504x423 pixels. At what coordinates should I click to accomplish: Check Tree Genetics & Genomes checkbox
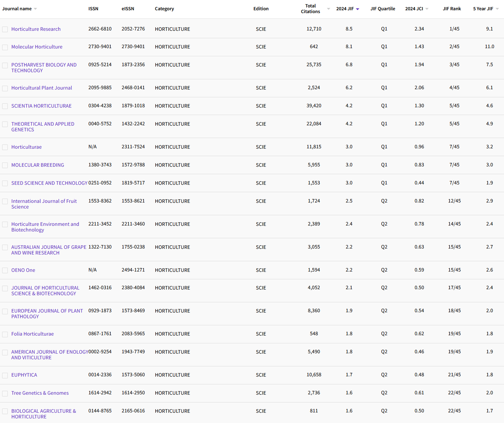5,394
